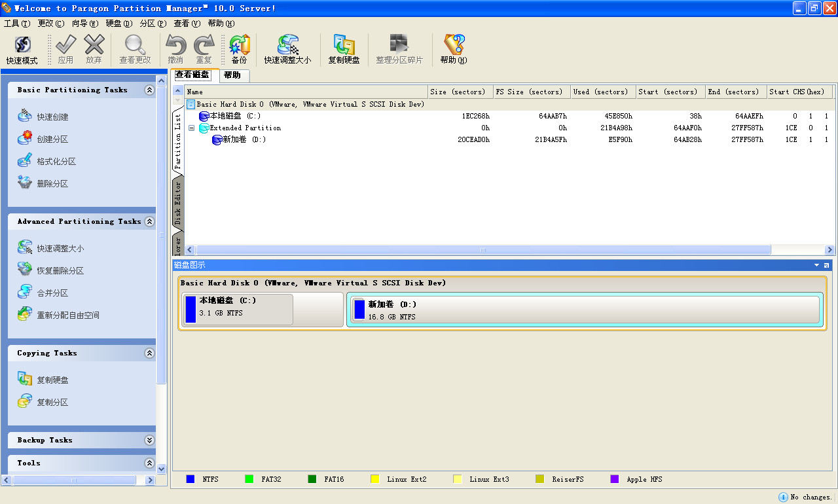Open toolbar 快速调整大小 resize wizard
Screen dimensions: 838x504
(287, 50)
